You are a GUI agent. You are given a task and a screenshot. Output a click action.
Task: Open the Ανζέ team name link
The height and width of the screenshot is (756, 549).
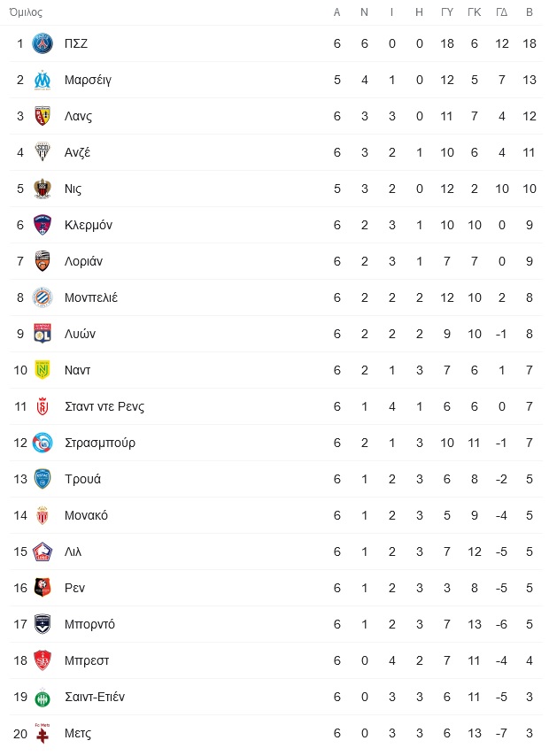(x=78, y=153)
